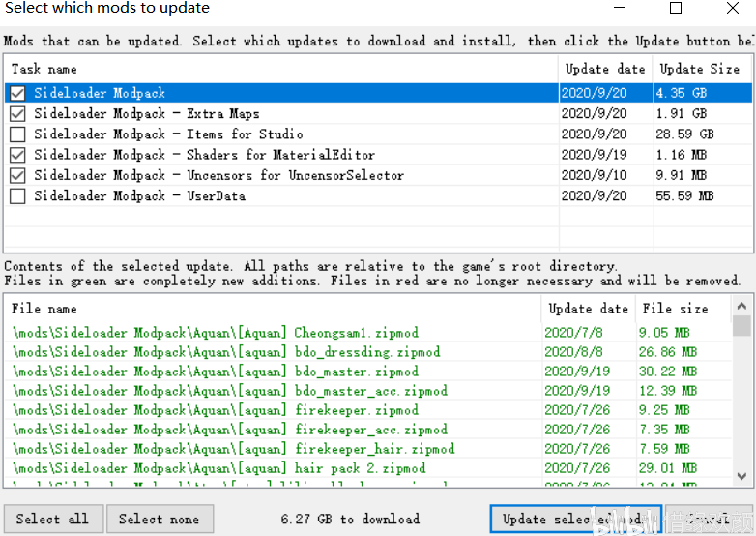The image size is (756, 536).
Task: Toggle Shaders for MaterialEditor checkbox
Action: (17, 155)
